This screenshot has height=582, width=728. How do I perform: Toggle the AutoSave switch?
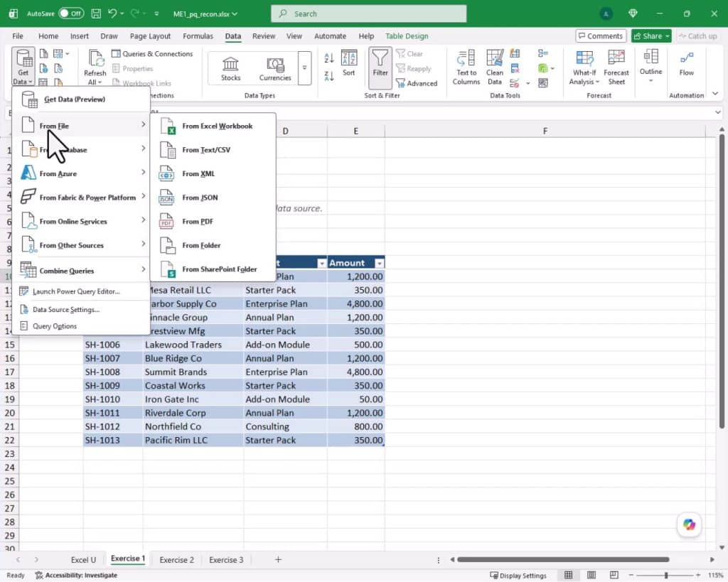point(70,14)
